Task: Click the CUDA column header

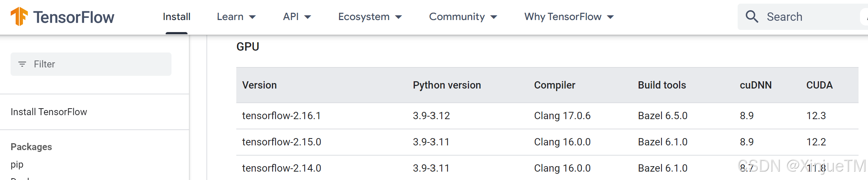Action: point(820,85)
